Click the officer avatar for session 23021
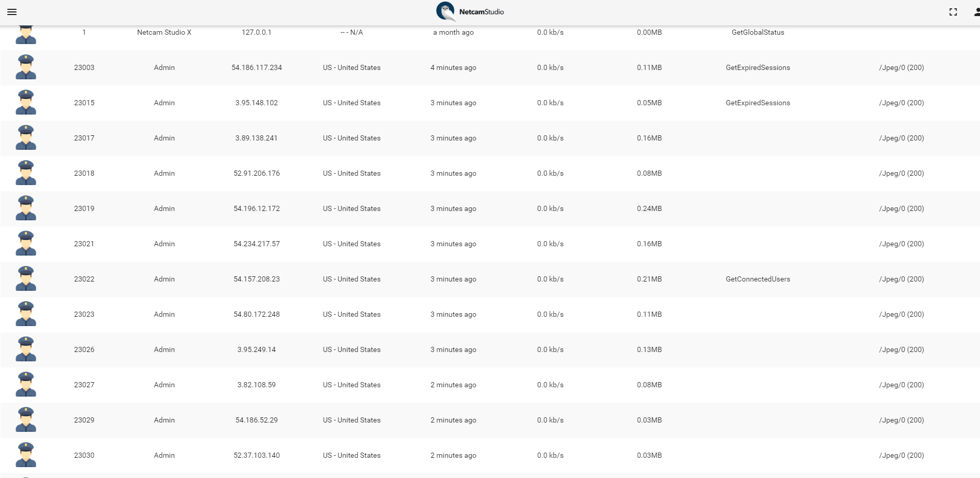This screenshot has width=980, height=478. (26, 244)
